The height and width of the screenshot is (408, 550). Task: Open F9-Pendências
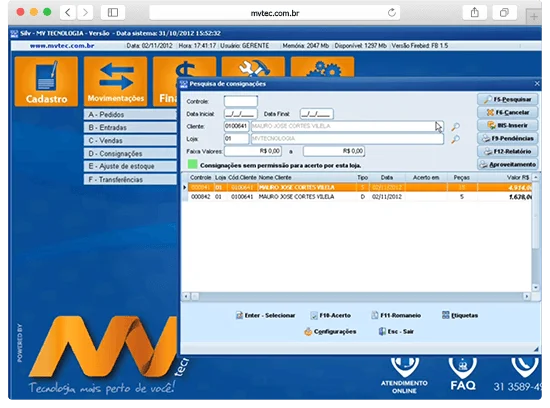pyautogui.click(x=508, y=139)
